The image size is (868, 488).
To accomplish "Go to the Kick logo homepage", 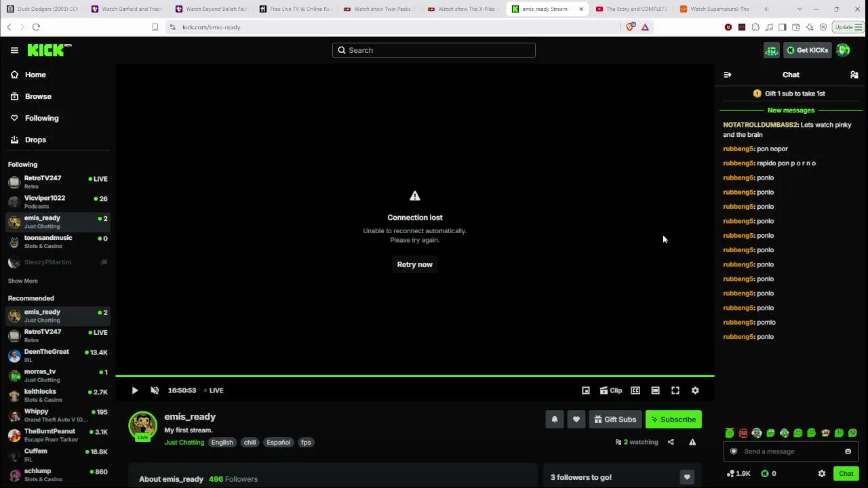I will (49, 50).
